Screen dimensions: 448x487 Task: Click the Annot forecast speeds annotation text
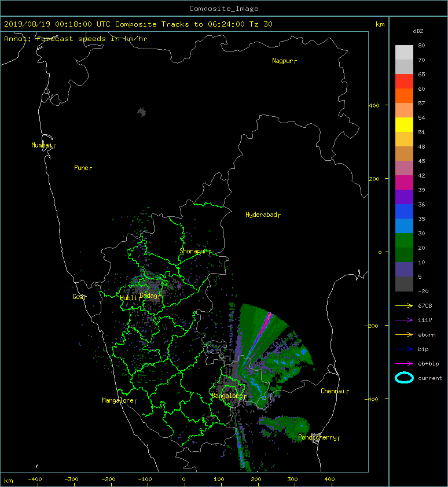(76, 39)
